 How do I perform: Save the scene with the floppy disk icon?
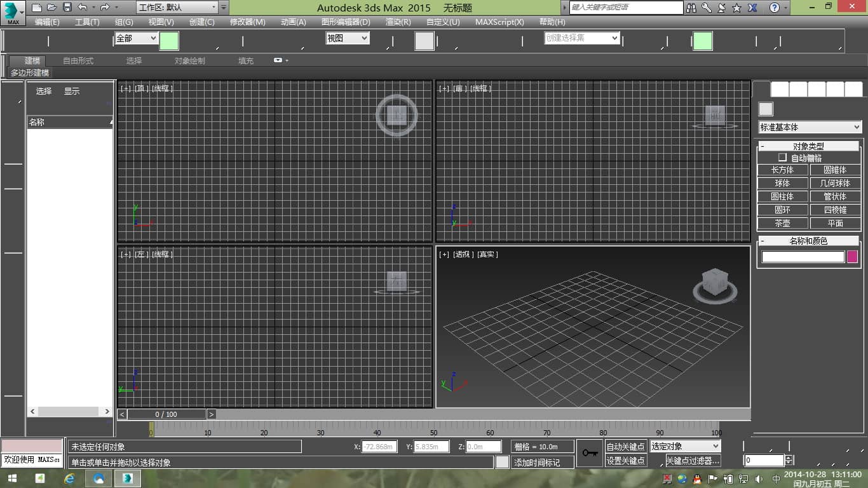67,8
